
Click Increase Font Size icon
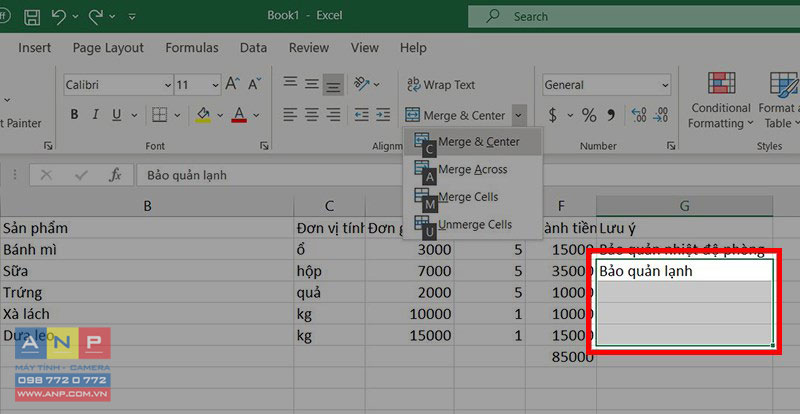click(233, 84)
